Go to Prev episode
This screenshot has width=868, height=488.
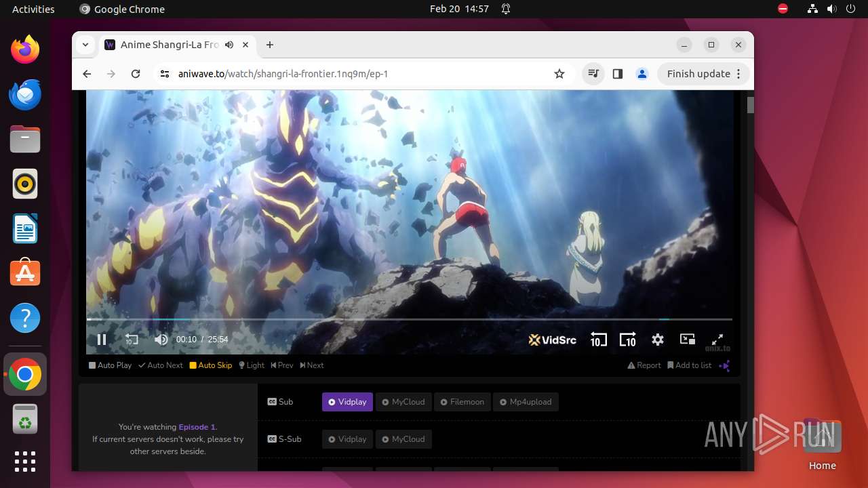pos(282,365)
